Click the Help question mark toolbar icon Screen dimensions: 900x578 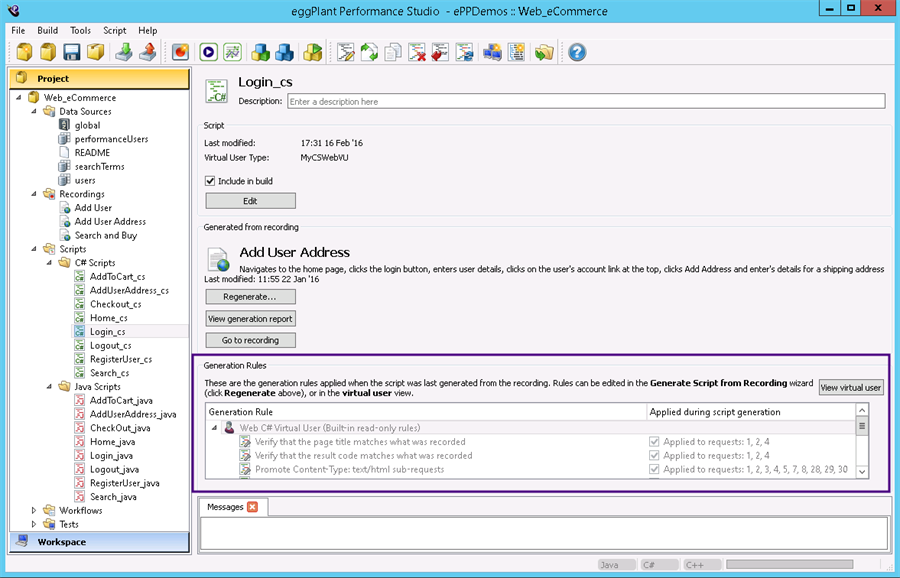click(x=577, y=52)
